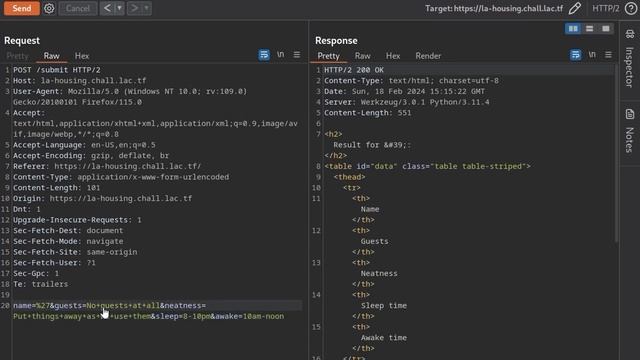Screen dimensions: 640x360
Task: Click the Guests table header text
Action: pos(374,241)
